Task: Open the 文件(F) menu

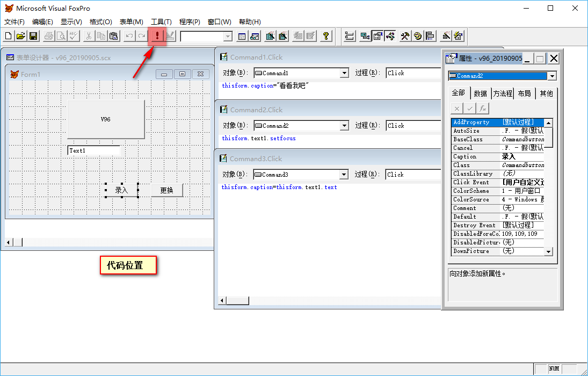Action: pos(14,22)
